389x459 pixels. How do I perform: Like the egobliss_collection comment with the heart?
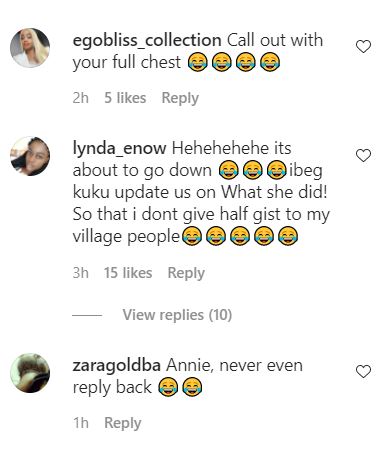coord(363,46)
